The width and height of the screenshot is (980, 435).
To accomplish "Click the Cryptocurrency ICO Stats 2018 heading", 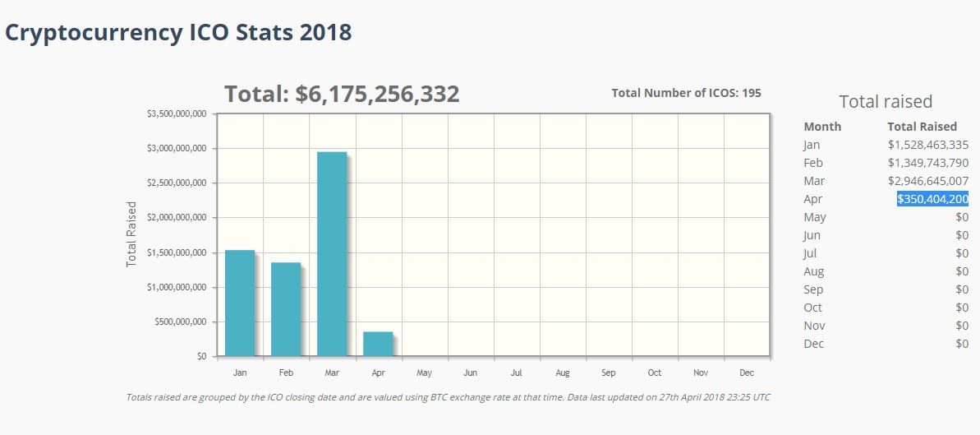I will [178, 33].
